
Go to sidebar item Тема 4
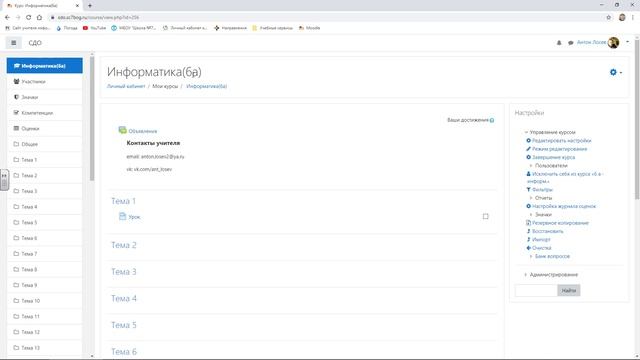(x=44, y=207)
